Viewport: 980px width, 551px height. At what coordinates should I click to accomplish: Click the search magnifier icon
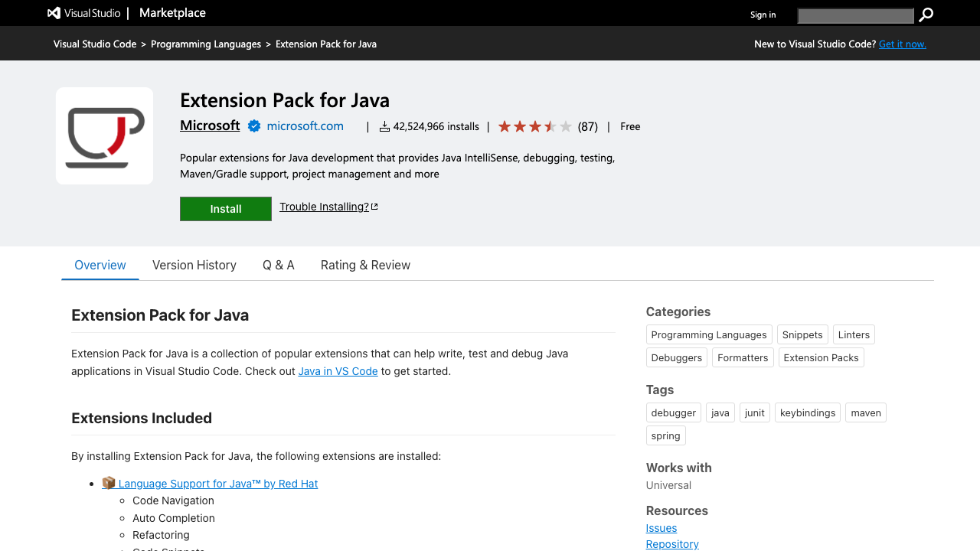pyautogui.click(x=926, y=15)
